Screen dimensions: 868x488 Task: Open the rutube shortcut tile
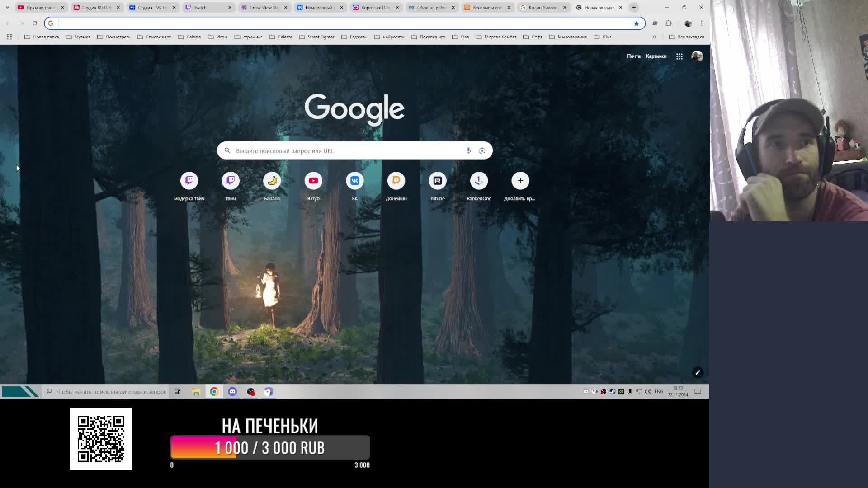[x=437, y=181]
